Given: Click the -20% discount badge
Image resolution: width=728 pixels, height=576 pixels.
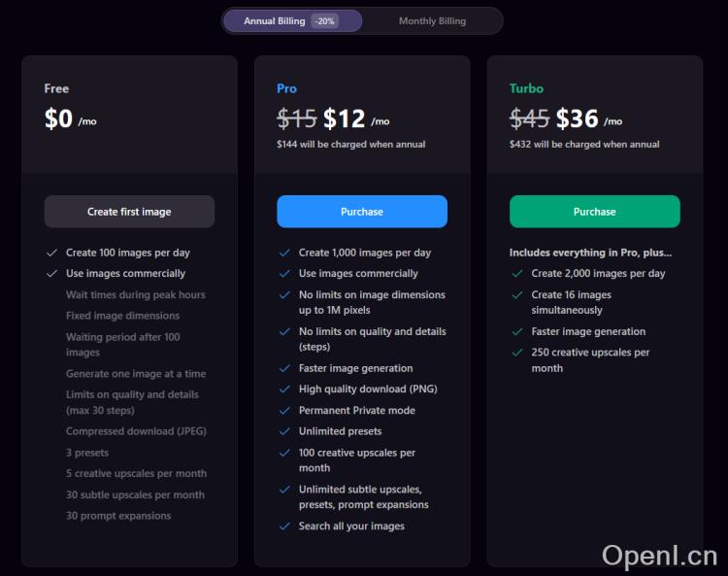Looking at the screenshot, I should click(325, 21).
